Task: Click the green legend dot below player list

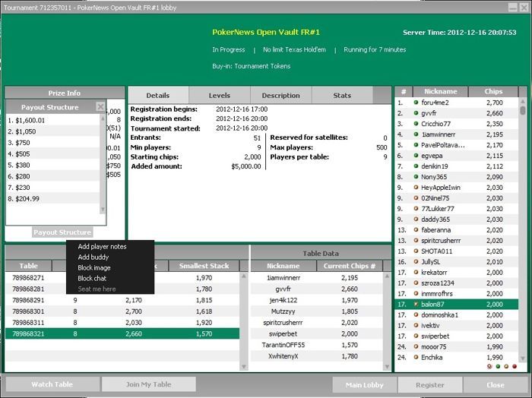Action: pos(498,366)
